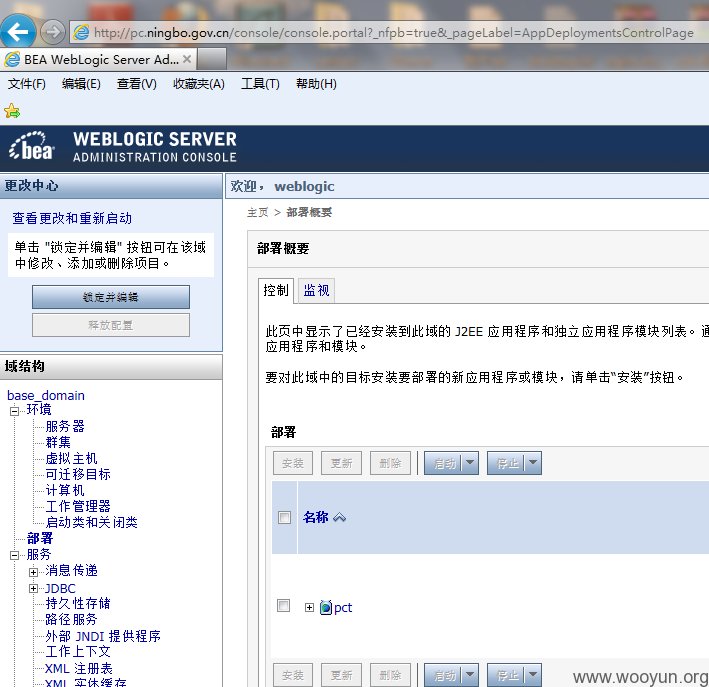
Task: Expand the pct deployment row
Action: click(309, 607)
